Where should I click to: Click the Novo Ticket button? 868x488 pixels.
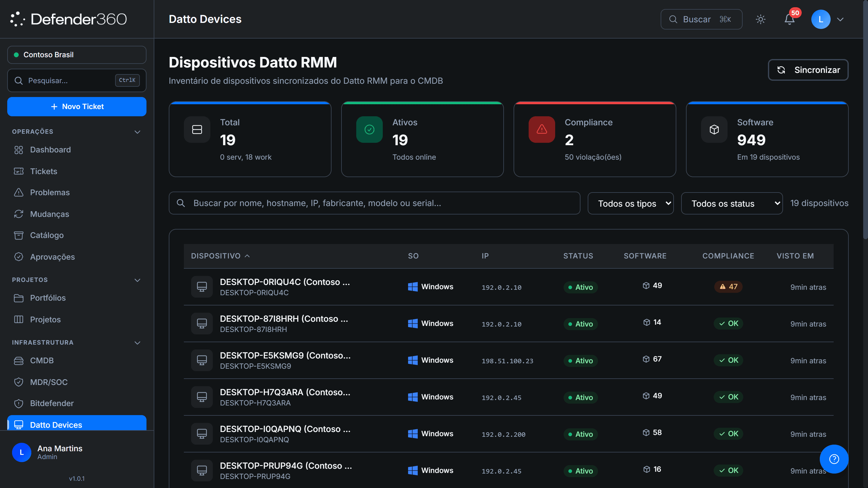[77, 106]
